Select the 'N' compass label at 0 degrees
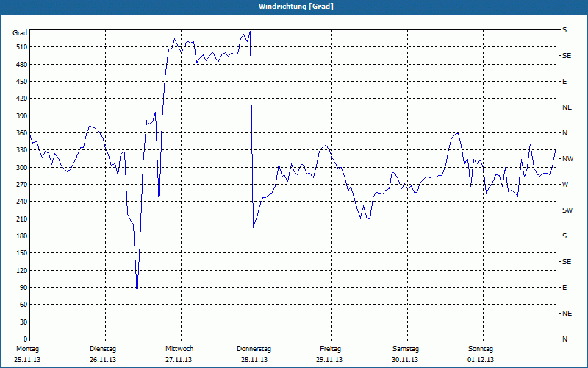This screenshot has width=588, height=368. point(565,339)
